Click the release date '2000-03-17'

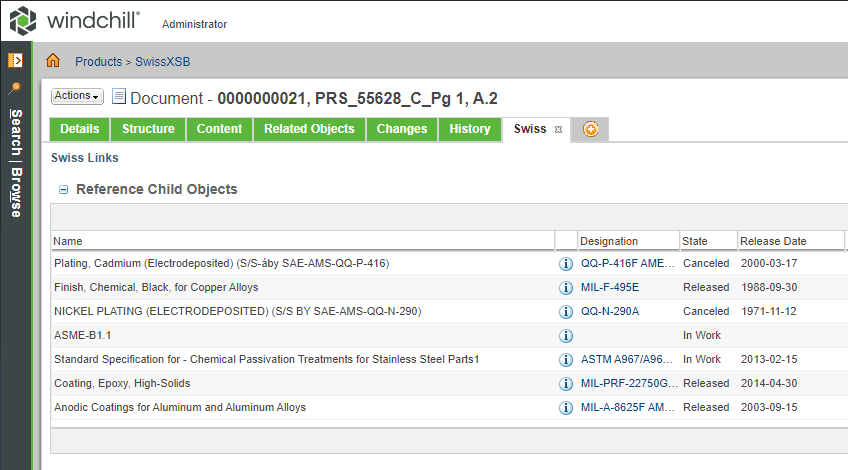click(769, 263)
